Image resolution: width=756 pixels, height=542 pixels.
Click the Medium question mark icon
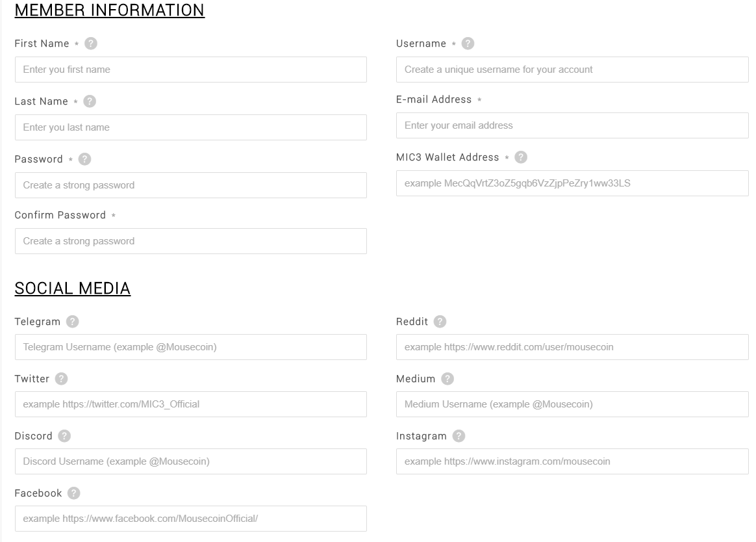(447, 379)
